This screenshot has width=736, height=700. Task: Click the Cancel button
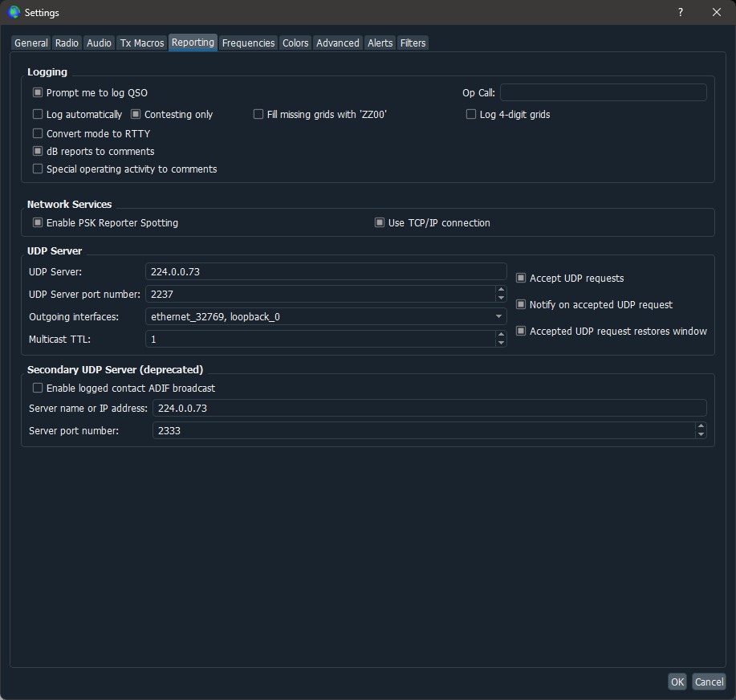click(709, 682)
